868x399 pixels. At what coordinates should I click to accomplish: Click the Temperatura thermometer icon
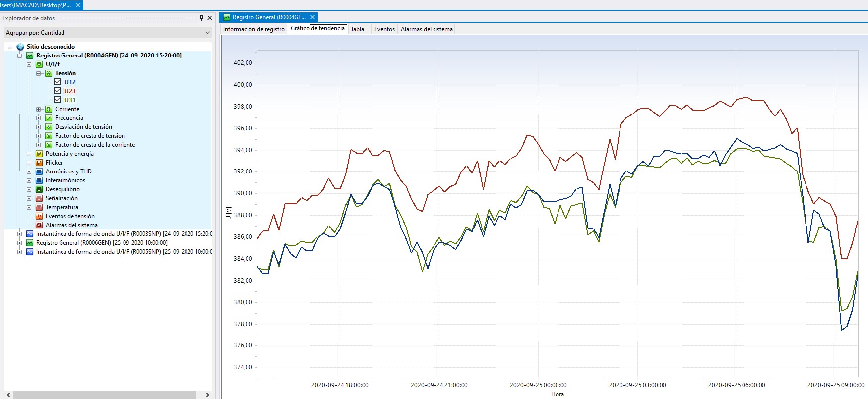point(39,207)
